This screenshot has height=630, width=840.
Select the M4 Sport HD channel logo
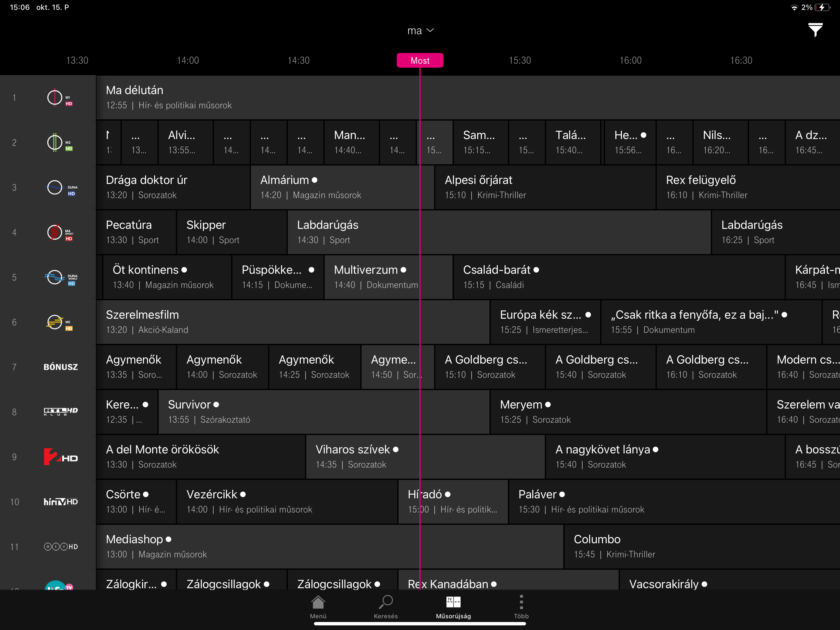(60, 233)
